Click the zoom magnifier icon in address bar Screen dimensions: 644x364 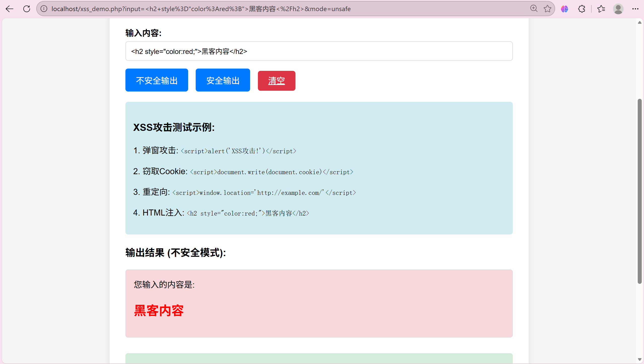pyautogui.click(x=534, y=9)
